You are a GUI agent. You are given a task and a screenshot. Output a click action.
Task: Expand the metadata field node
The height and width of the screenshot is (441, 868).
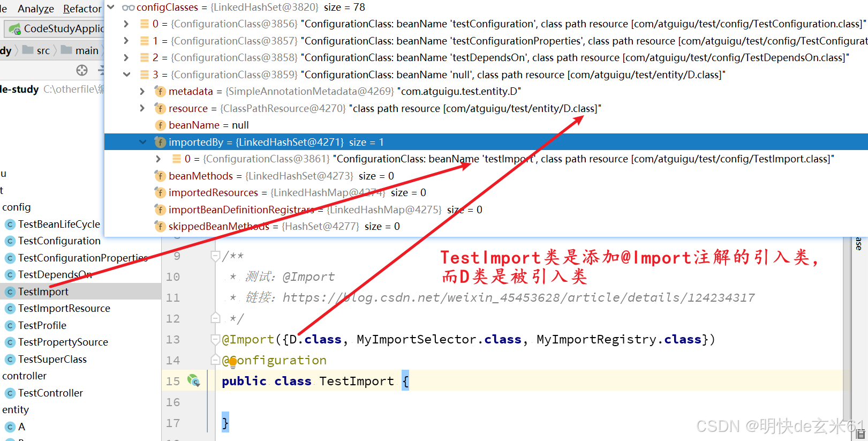(142, 91)
